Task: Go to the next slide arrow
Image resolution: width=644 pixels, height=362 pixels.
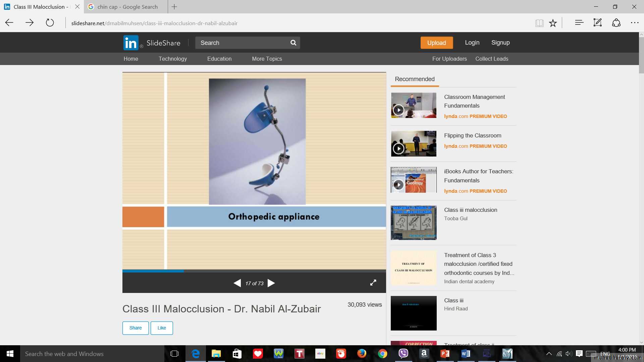Action: [x=271, y=283]
